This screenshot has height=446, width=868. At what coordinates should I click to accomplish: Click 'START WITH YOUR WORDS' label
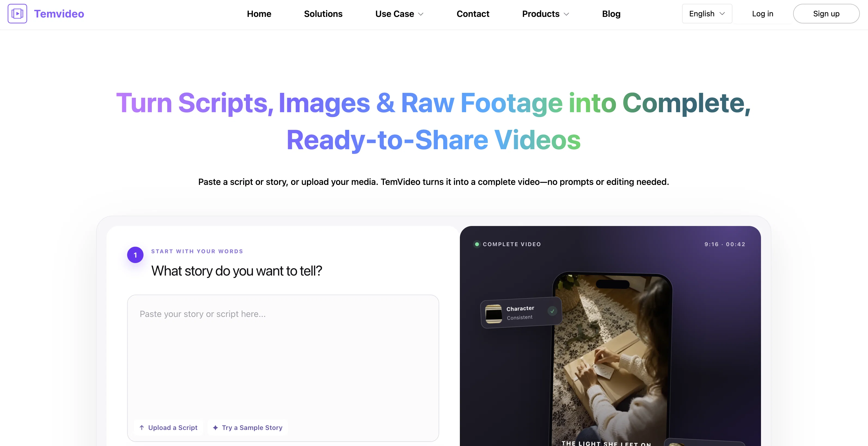click(x=197, y=251)
